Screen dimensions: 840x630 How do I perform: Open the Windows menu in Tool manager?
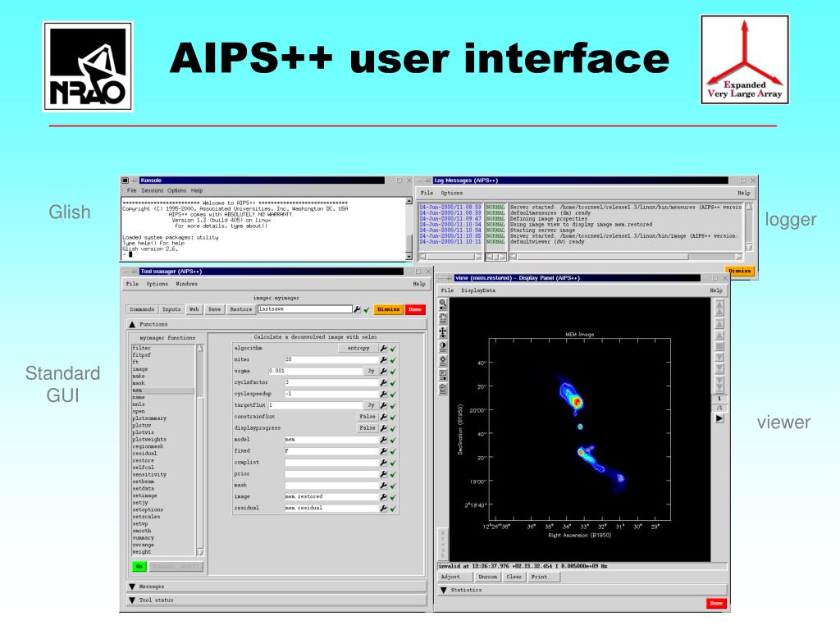186,284
